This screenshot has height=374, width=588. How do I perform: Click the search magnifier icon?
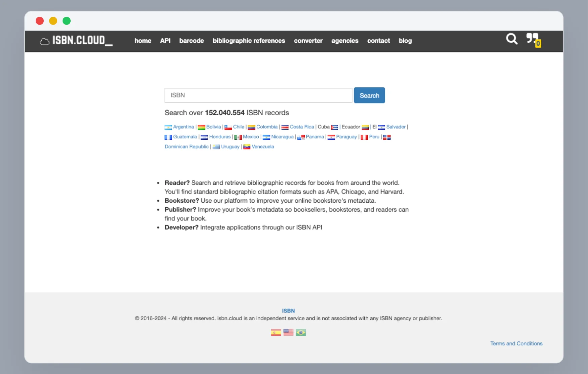click(x=512, y=39)
